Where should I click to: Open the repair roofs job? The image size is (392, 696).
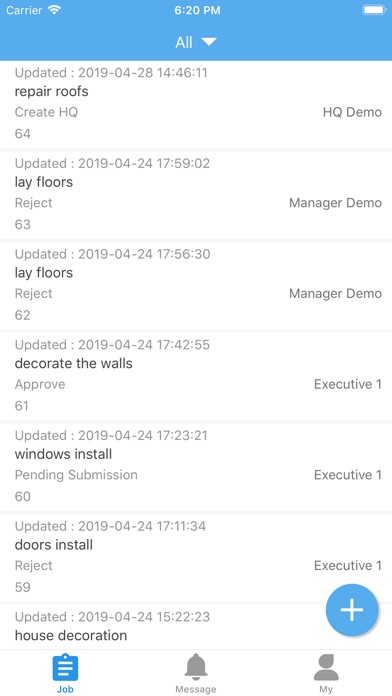196,104
